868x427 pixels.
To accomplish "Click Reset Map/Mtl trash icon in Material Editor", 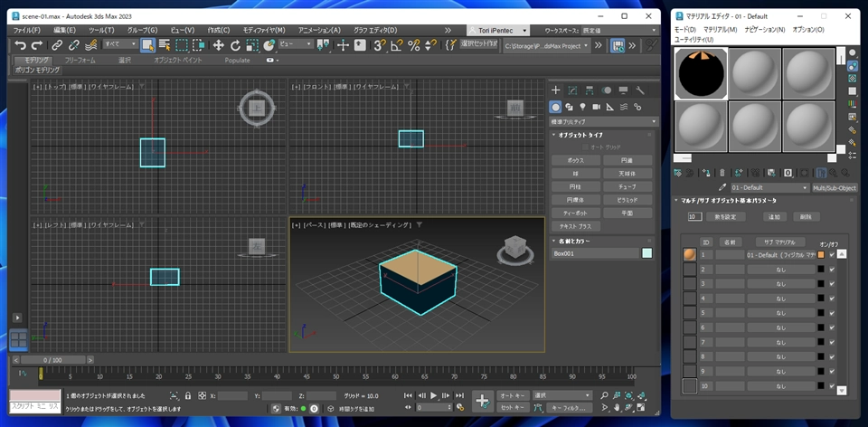I will point(722,173).
